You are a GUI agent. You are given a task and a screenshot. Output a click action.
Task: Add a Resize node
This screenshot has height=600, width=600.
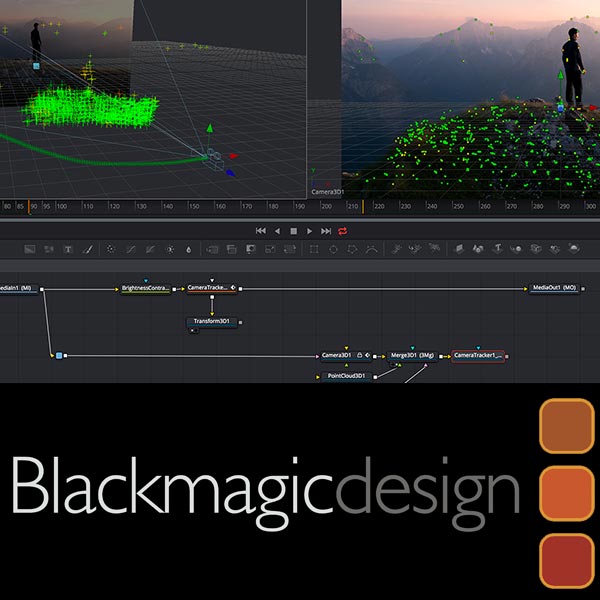(270, 249)
